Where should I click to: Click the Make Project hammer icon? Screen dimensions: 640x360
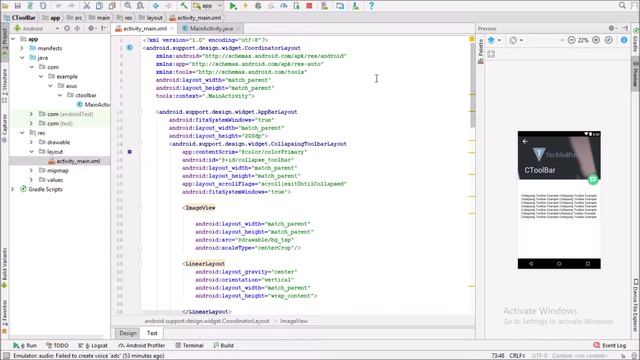point(184,6)
